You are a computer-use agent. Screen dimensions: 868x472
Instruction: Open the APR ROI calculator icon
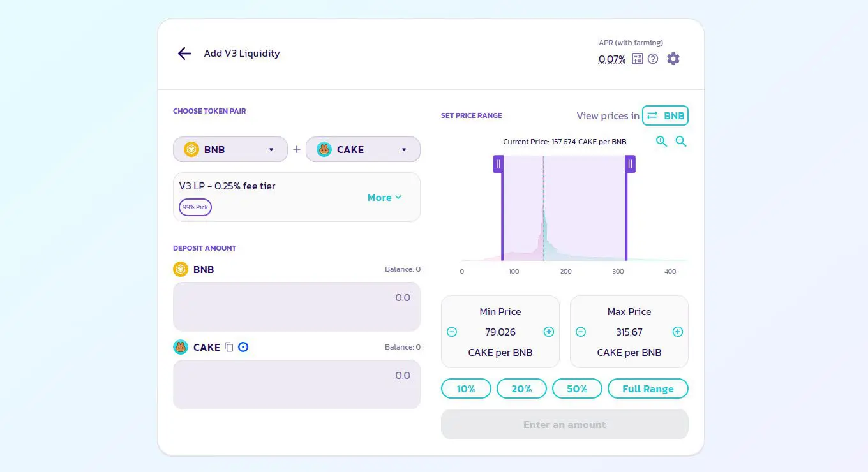(637, 59)
